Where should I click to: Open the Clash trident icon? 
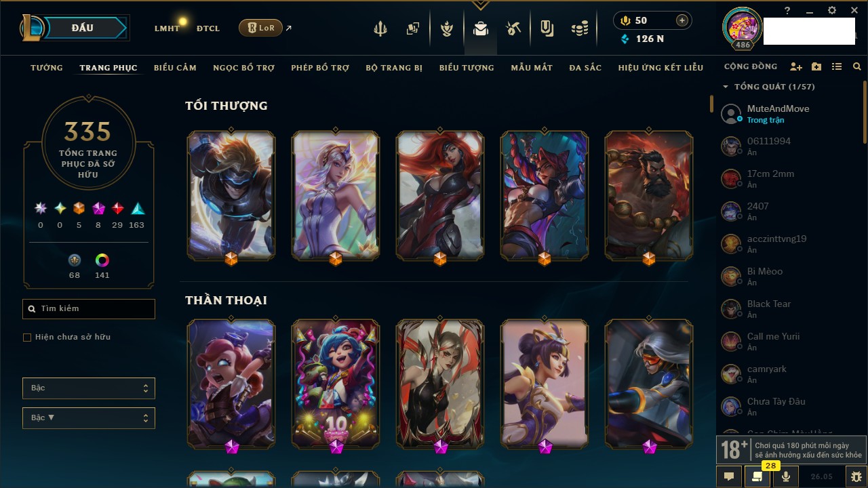click(x=380, y=28)
